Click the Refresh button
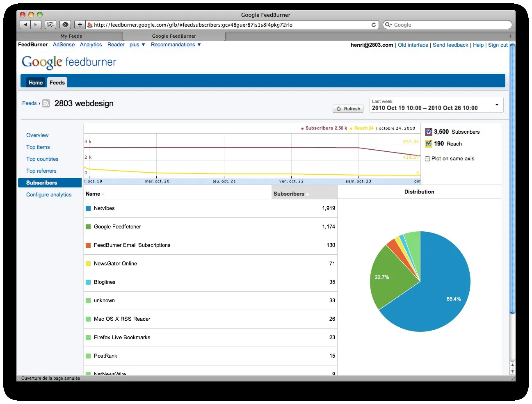532x404 pixels. tap(348, 109)
